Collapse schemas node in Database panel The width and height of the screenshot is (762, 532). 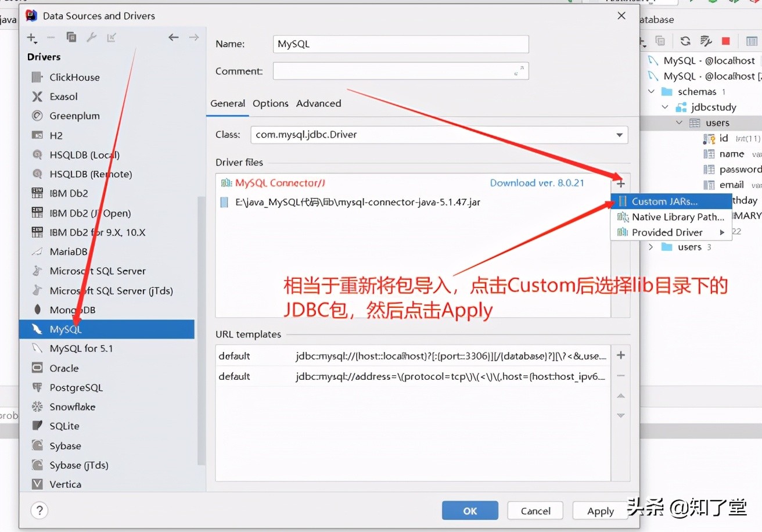pos(652,92)
